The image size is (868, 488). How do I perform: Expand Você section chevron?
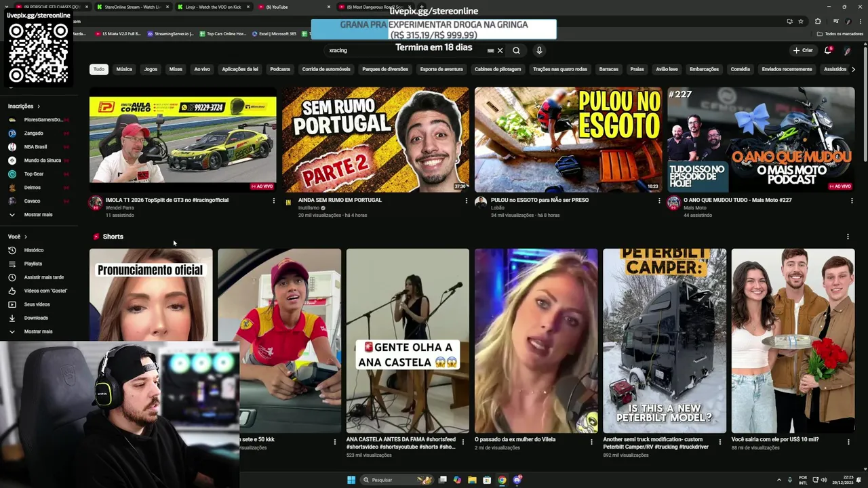[26, 237]
